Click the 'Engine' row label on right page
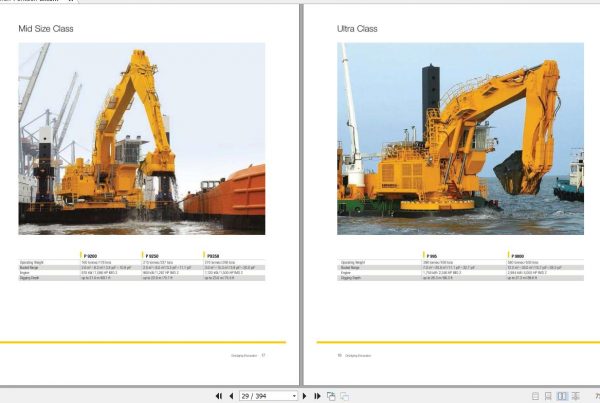 346,273
